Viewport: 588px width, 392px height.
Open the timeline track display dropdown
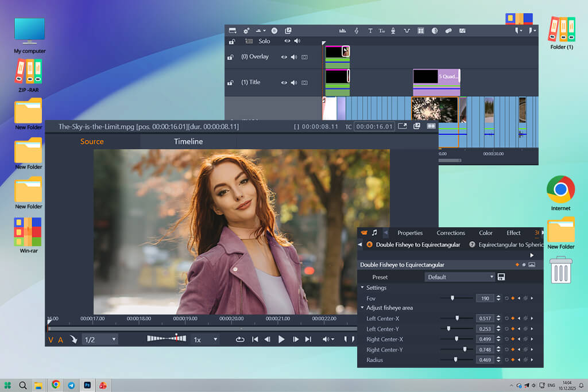click(261, 31)
